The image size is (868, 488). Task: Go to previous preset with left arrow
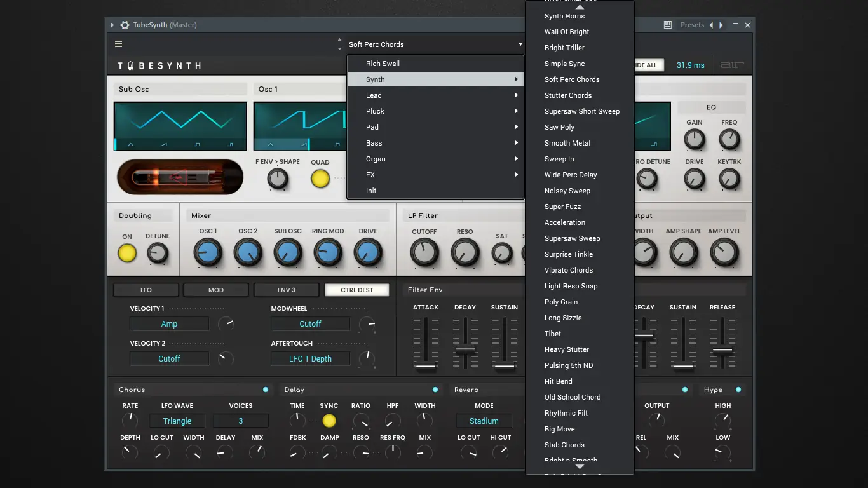click(x=711, y=25)
